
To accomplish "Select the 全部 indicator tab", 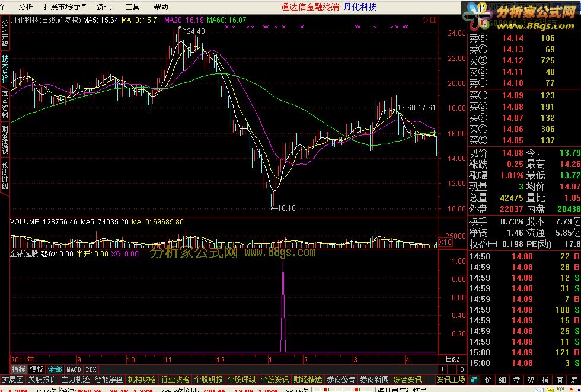I will [55, 369].
